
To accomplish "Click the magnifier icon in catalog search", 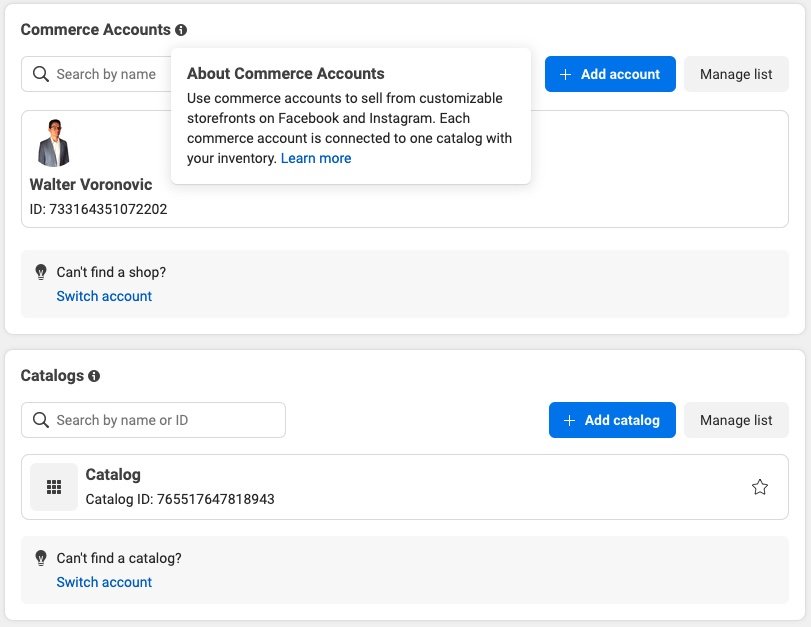I will coord(41,420).
